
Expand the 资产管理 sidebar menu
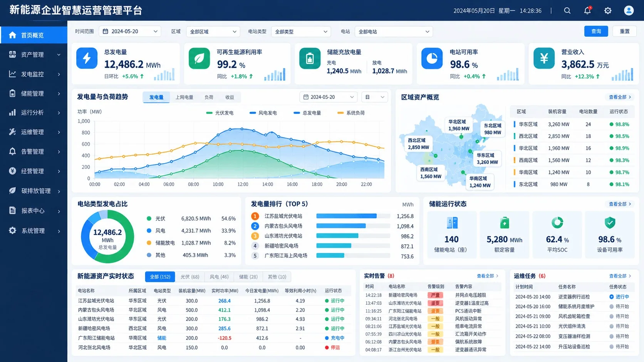(x=34, y=55)
